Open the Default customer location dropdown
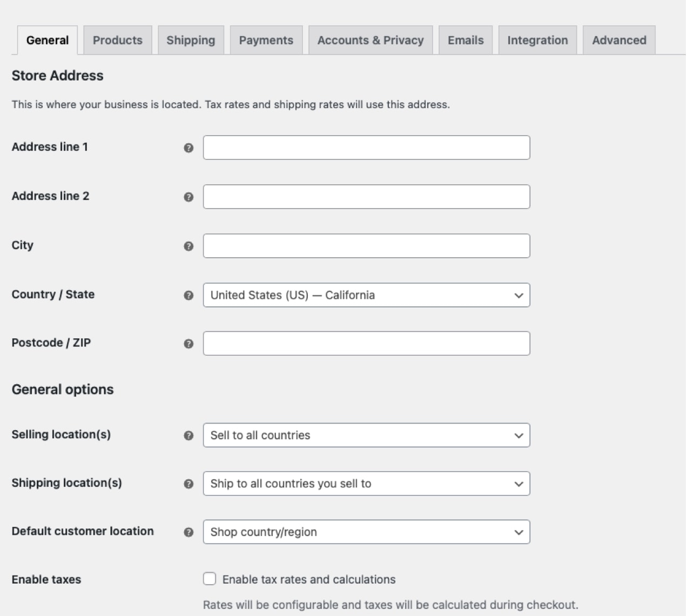Screen dimensions: 687x616 [x=366, y=532]
